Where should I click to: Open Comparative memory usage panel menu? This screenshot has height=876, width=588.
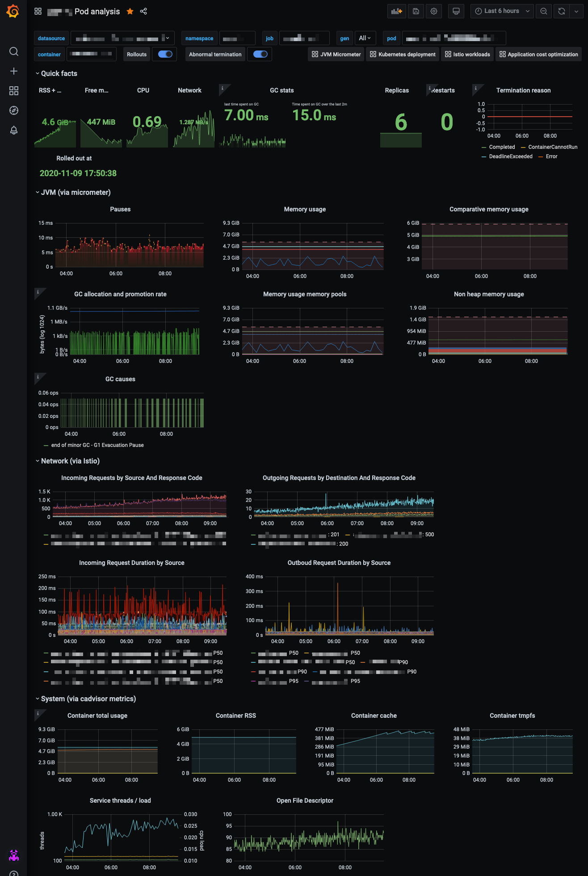[489, 209]
